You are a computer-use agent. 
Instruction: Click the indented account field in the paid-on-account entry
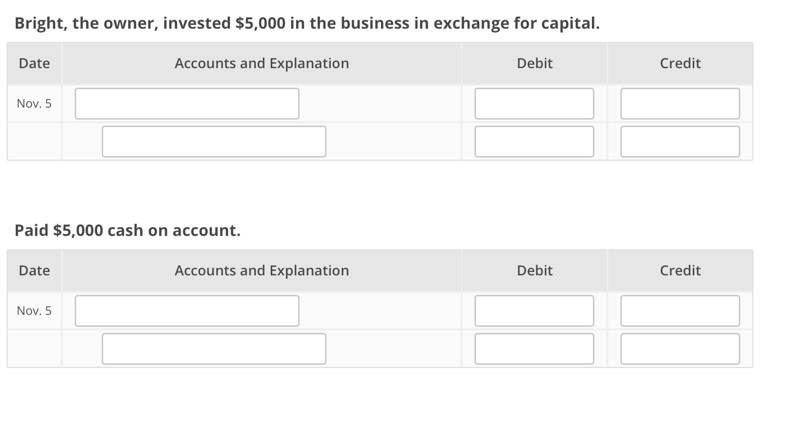click(x=213, y=348)
